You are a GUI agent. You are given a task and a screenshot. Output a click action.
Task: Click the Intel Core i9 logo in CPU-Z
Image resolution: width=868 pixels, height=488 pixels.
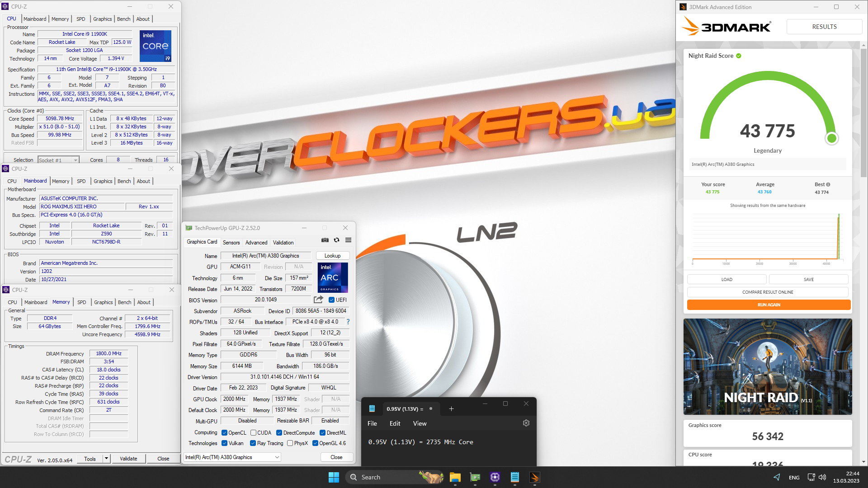click(x=156, y=46)
